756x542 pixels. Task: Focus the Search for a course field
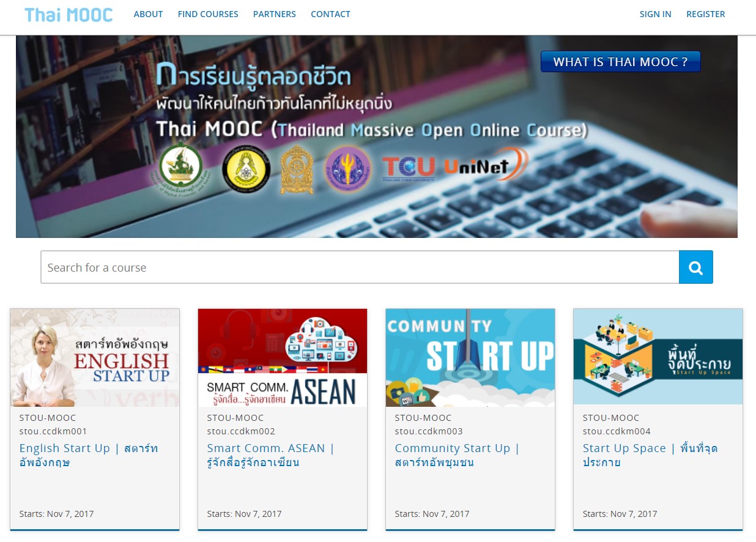360,267
